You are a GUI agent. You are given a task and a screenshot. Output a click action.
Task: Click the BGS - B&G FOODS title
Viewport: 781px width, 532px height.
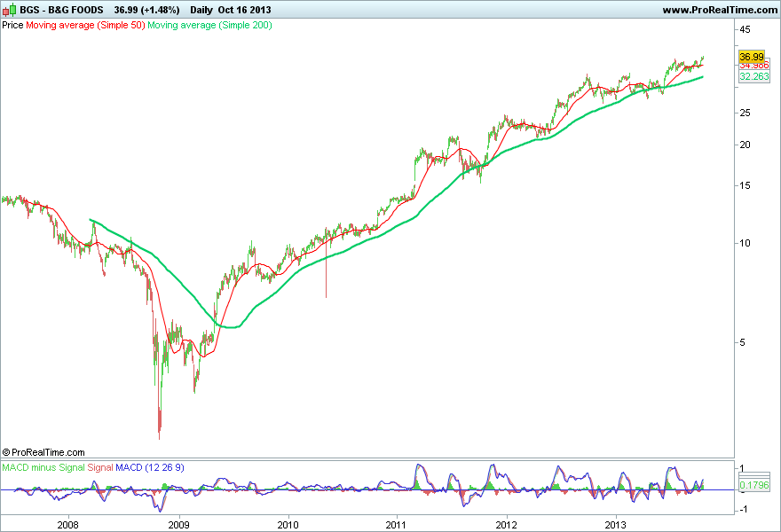click(x=61, y=10)
